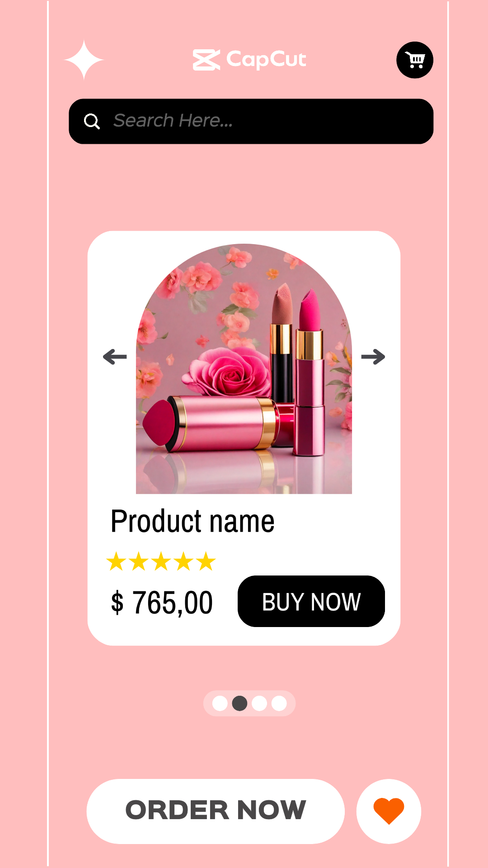
Task: Click the CapCut logo
Action: coord(249,60)
